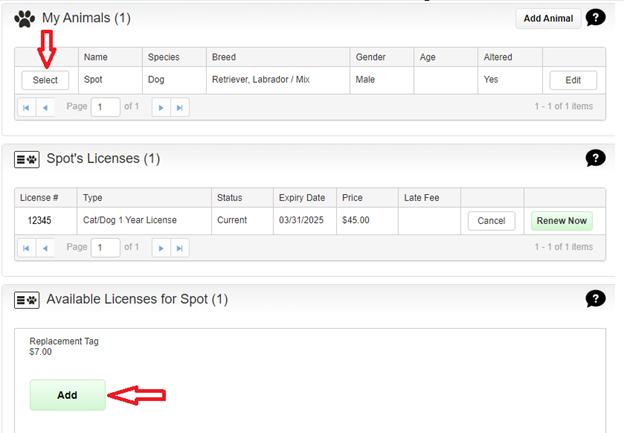Go to last page in My Animals pager
Screen dimensions: 624x433
pos(179,107)
